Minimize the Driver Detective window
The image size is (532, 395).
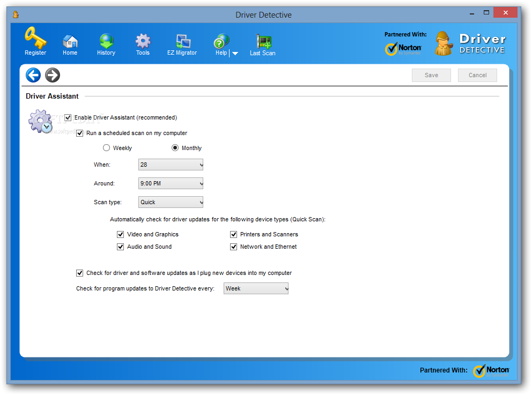472,13
